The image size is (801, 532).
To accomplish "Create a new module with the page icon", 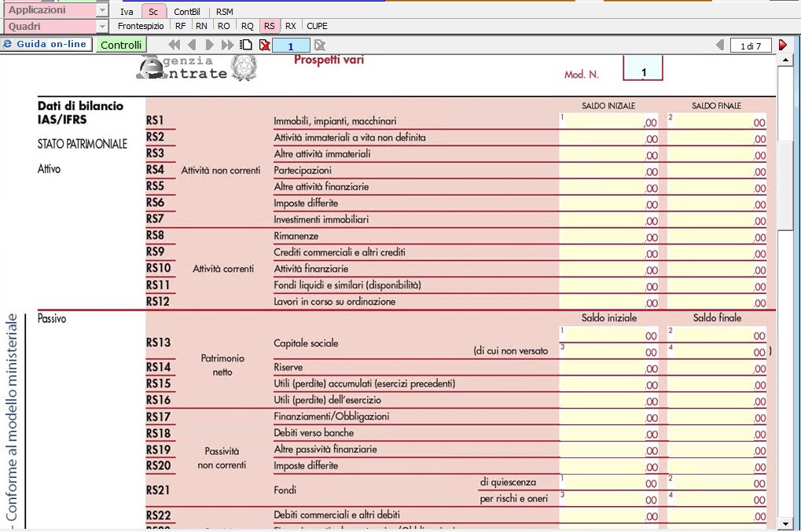I will click(247, 45).
